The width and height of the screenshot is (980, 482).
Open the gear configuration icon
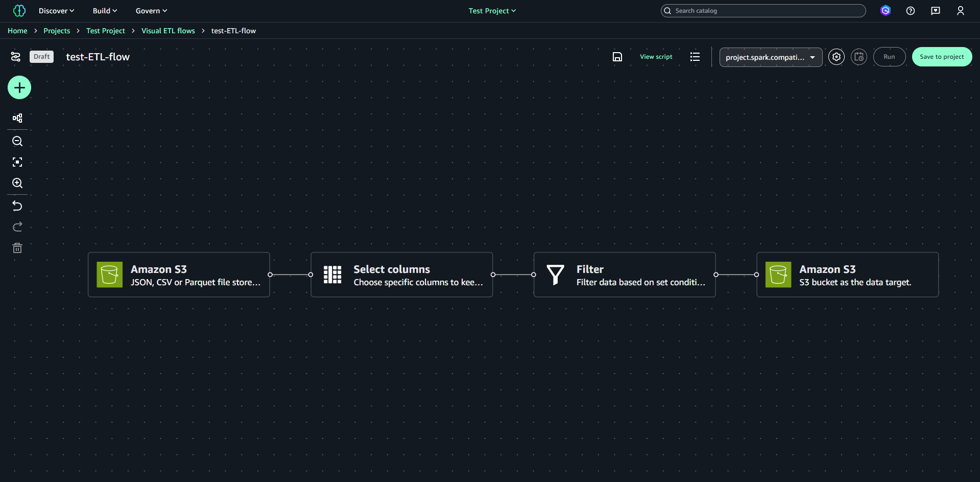836,57
